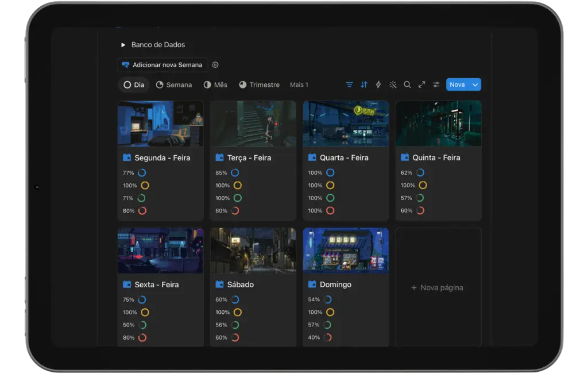Click calendar icon on Terça - Feira card
Screen dimensions: 588x373
click(x=219, y=157)
